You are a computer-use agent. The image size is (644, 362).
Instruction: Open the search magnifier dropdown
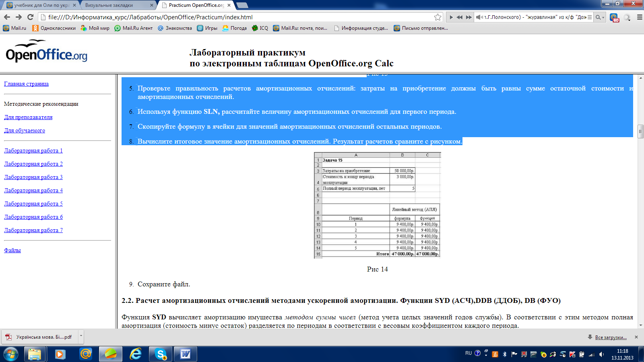[x=600, y=17]
